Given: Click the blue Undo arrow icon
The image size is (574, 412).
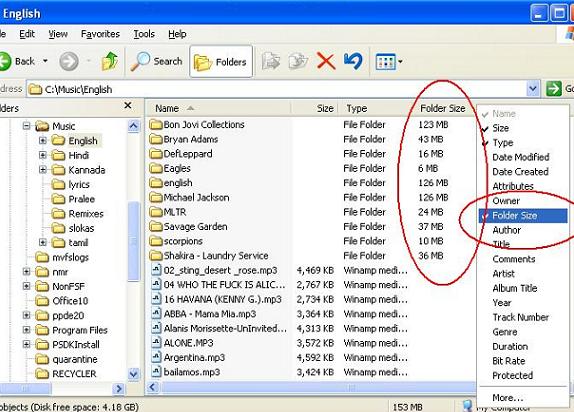Looking at the screenshot, I should (x=353, y=61).
